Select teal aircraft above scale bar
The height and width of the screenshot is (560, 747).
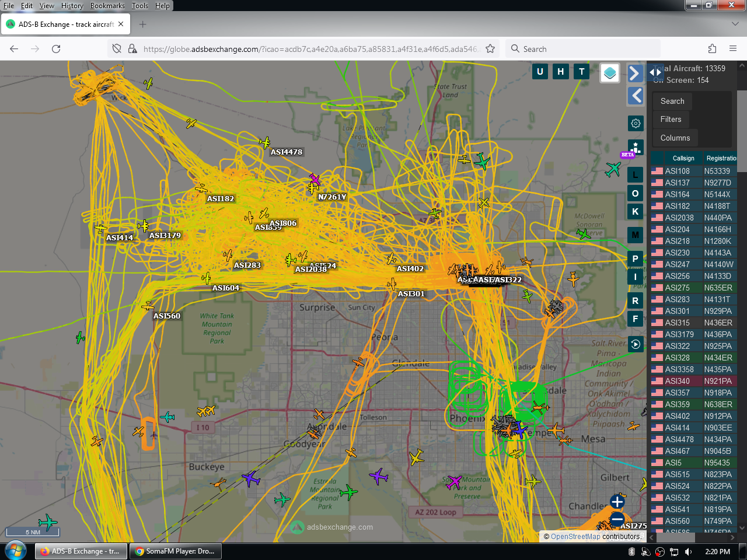[x=48, y=521]
